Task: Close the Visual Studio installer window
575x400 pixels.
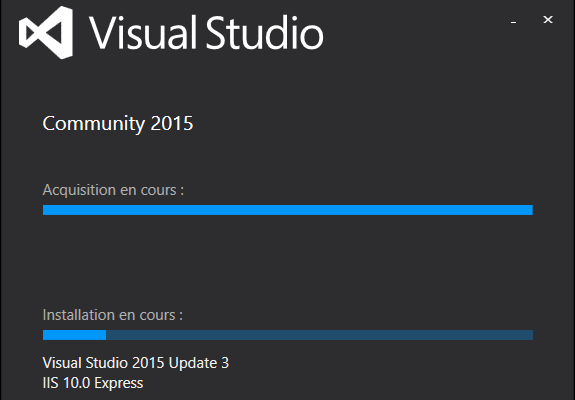Action: pos(548,19)
